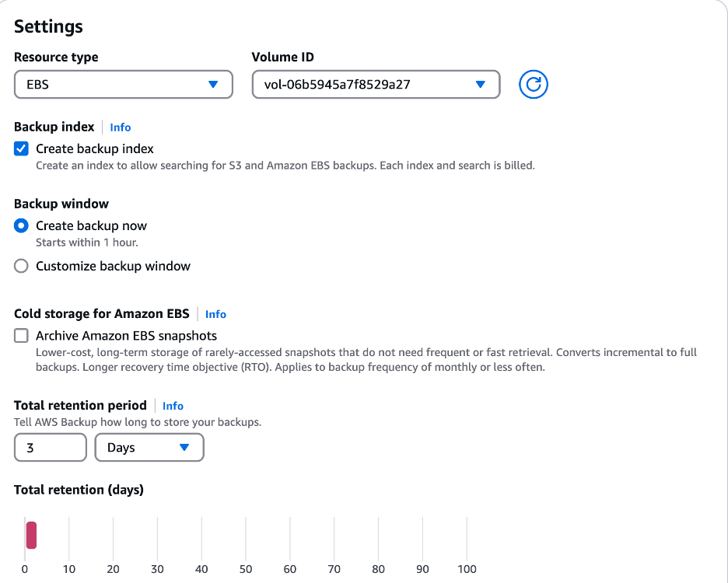Viewport: 728px width, 583px height.
Task: Click the Volume ID dropdown caret
Action: coord(481,84)
